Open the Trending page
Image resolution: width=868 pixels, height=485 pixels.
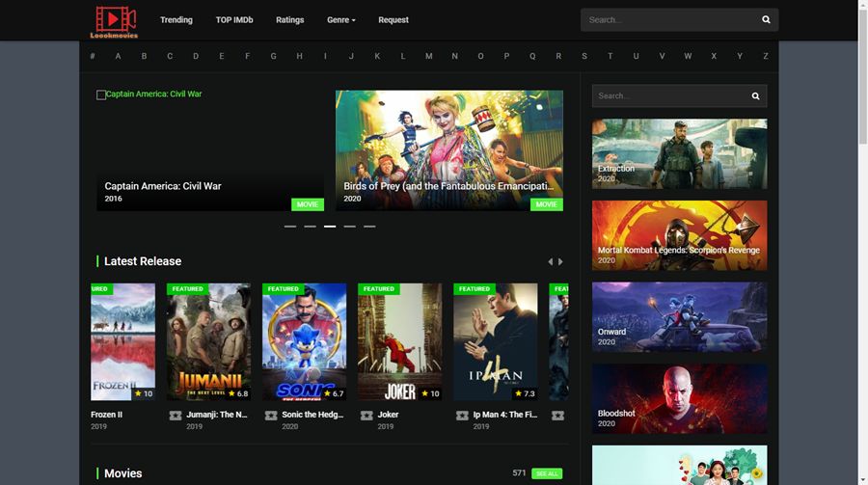point(176,20)
